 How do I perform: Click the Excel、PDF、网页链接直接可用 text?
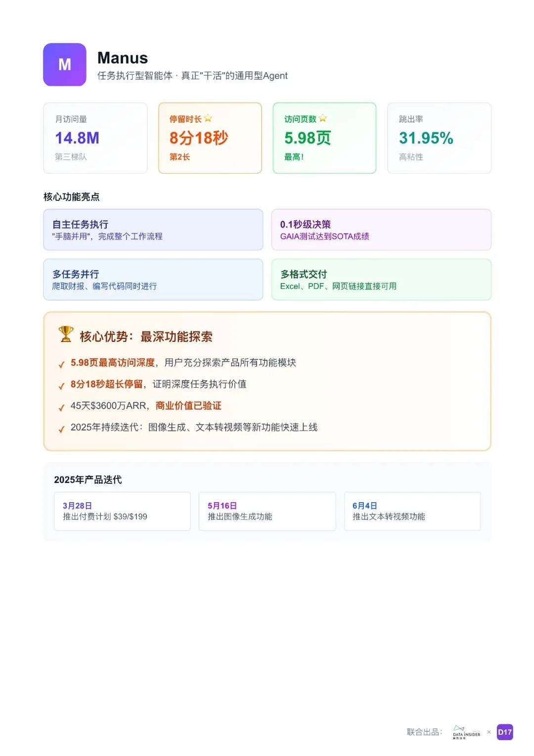click(338, 286)
